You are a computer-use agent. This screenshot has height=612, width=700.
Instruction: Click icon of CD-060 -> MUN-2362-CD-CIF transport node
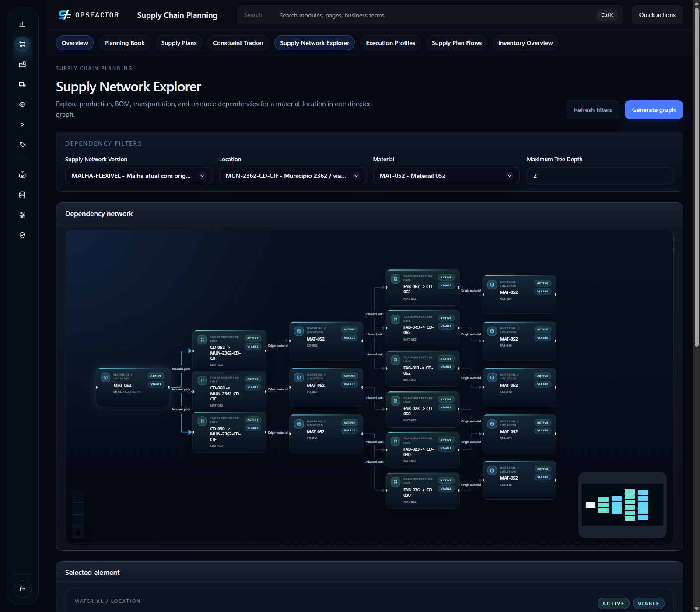pos(202,380)
